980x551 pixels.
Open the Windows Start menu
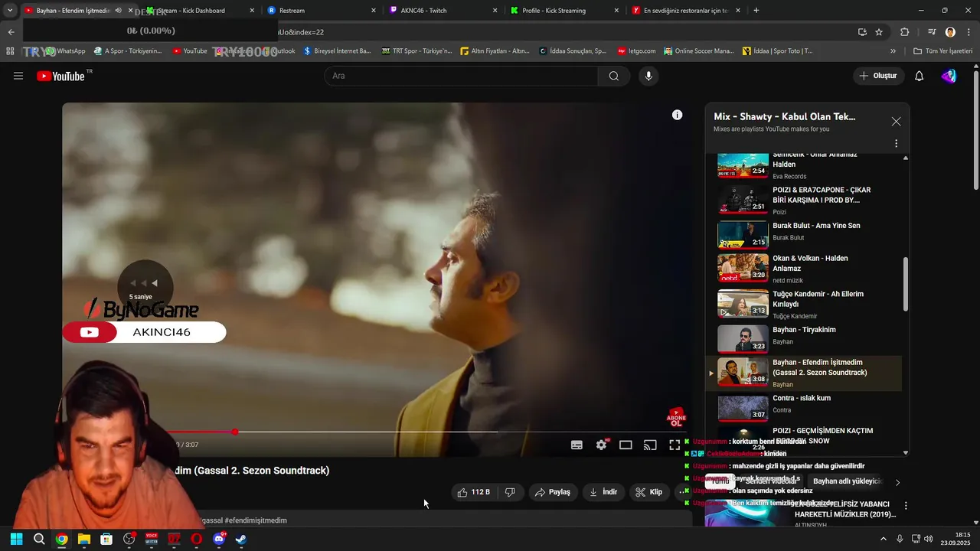tap(16, 539)
